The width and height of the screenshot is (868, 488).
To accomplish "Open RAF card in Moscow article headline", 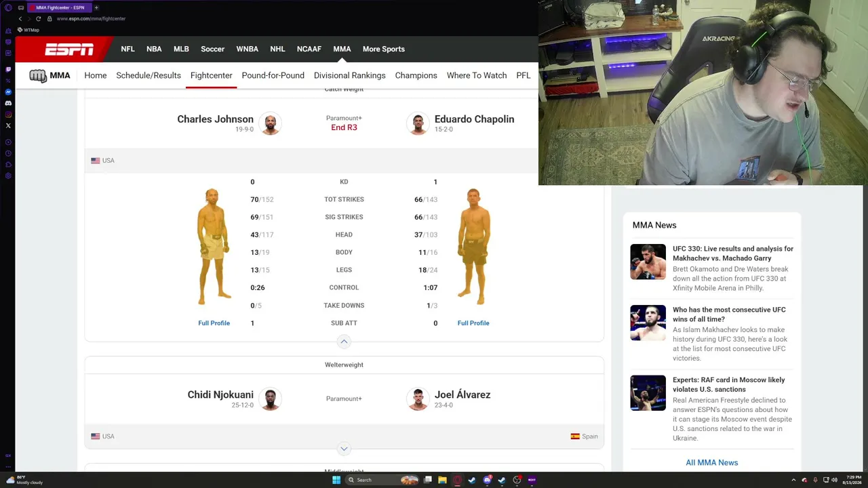I will pyautogui.click(x=729, y=385).
